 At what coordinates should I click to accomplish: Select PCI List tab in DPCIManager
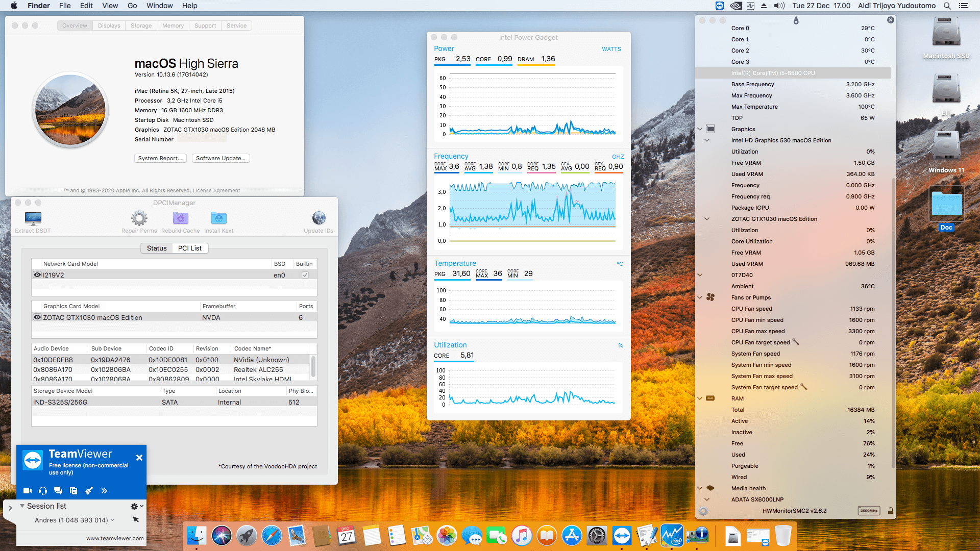[190, 248]
